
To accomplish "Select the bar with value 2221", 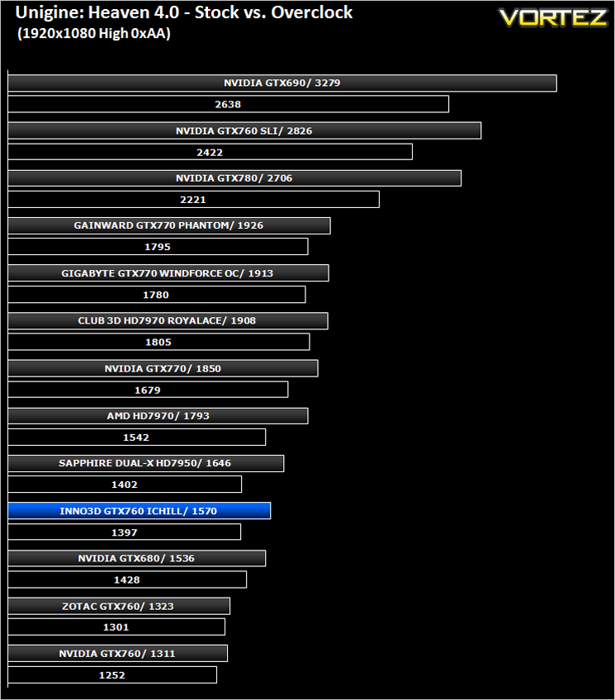I will pos(194,200).
